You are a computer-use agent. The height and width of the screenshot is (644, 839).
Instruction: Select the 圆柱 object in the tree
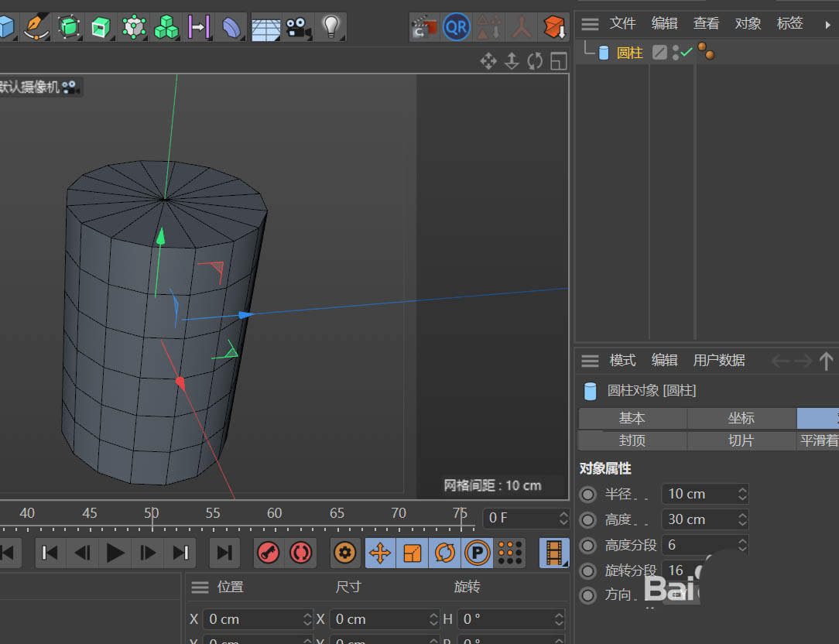coord(629,53)
